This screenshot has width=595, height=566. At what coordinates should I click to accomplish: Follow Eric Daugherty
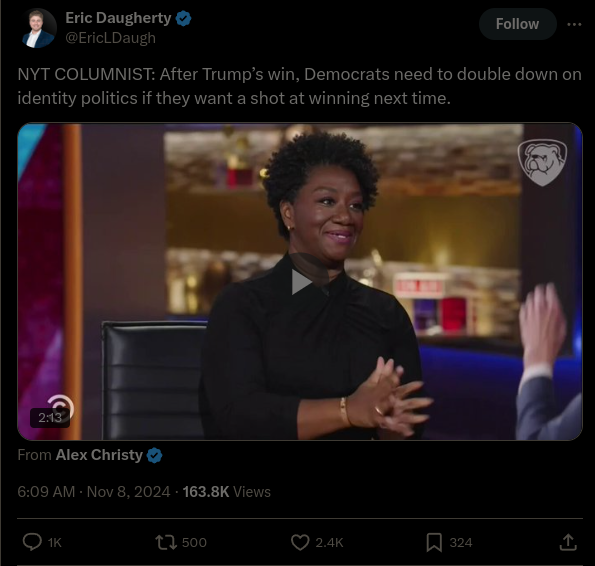click(x=518, y=24)
